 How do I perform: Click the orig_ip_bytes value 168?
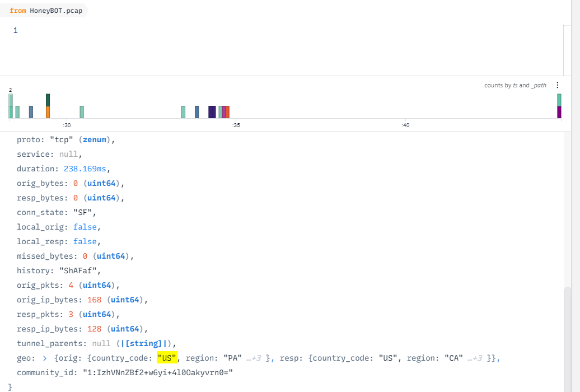[x=94, y=300]
